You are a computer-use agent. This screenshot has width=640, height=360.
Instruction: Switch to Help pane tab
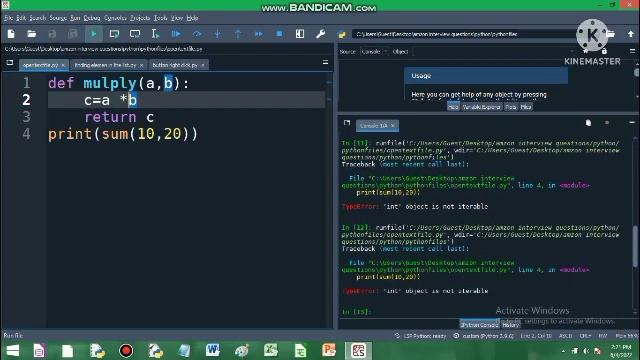click(x=453, y=107)
